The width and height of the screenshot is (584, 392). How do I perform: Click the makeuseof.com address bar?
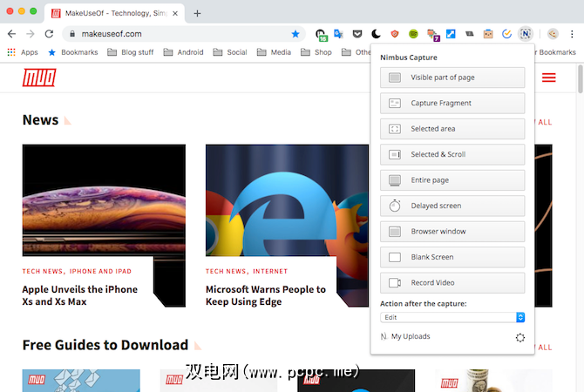(x=174, y=34)
